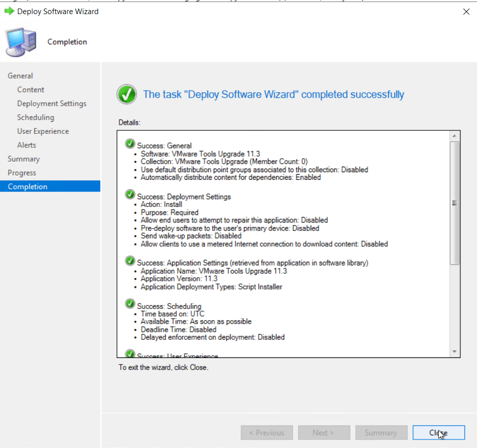Click the scroll down arrow in Details
Image resolution: width=477 pixels, height=448 pixels.
pos(454,351)
